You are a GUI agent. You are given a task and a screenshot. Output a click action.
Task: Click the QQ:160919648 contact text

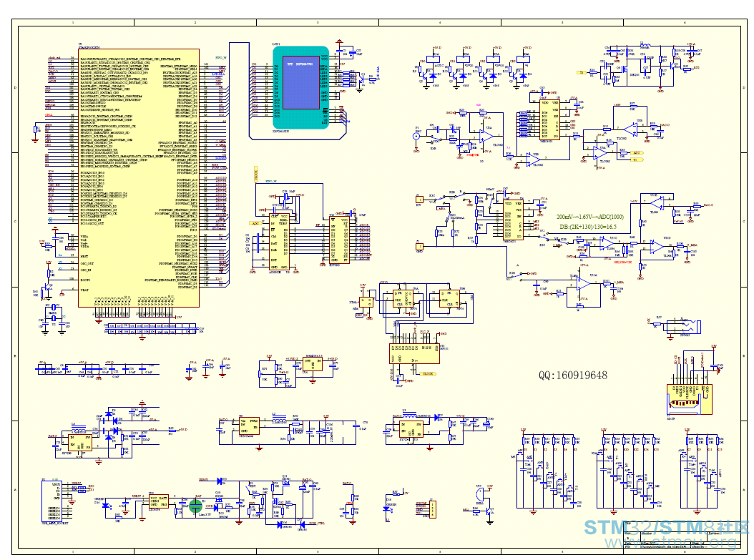coord(569,373)
